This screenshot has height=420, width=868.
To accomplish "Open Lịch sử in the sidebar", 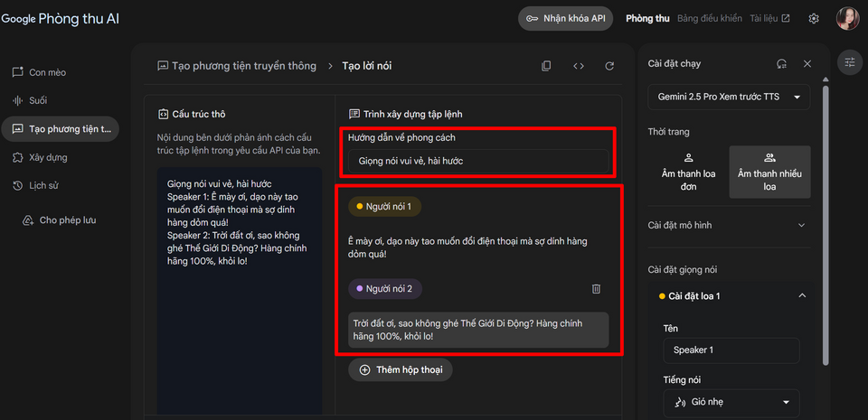I will pyautogui.click(x=43, y=186).
